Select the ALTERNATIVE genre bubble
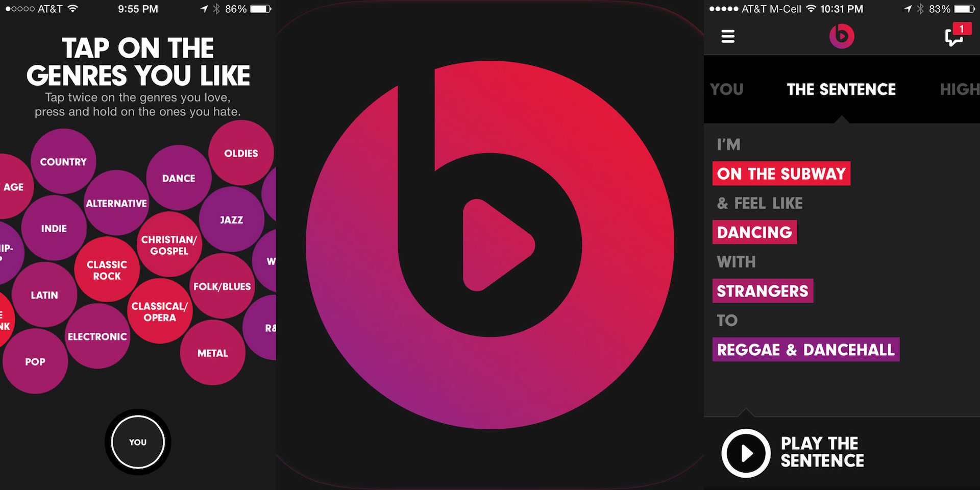The height and width of the screenshot is (490, 980). coord(116,203)
